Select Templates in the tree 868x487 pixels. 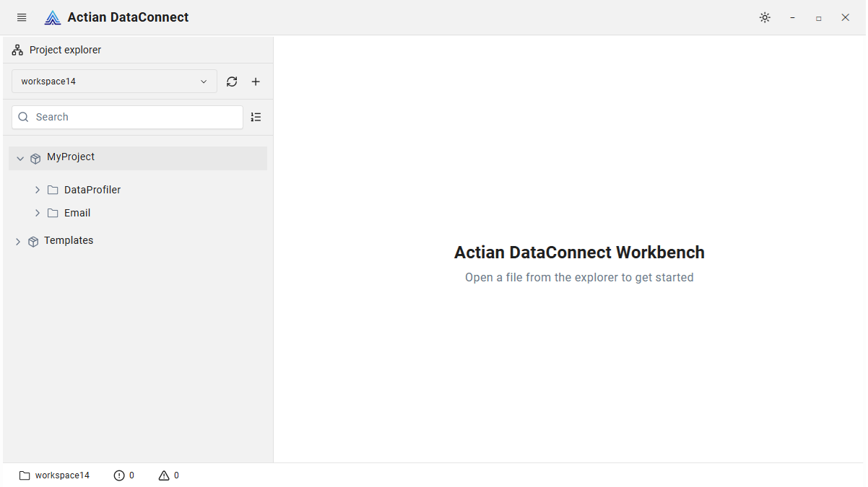(x=69, y=240)
